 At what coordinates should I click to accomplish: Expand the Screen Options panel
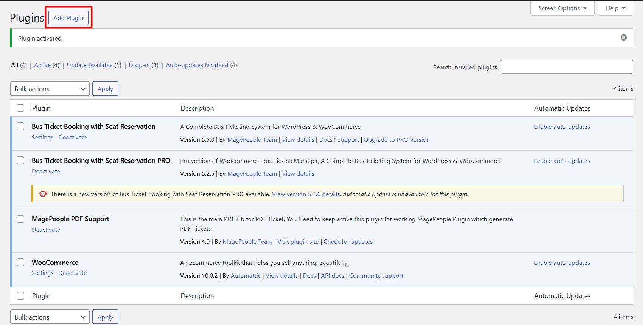coord(562,8)
